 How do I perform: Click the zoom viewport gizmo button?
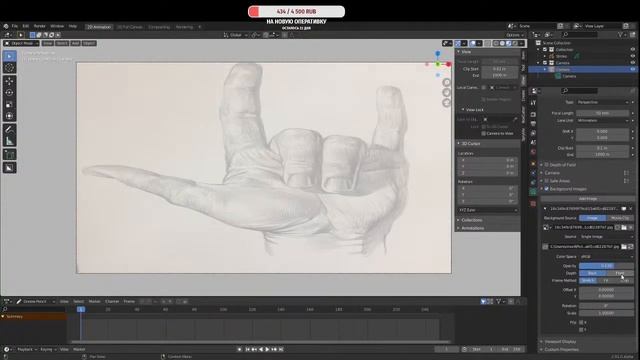[447, 82]
